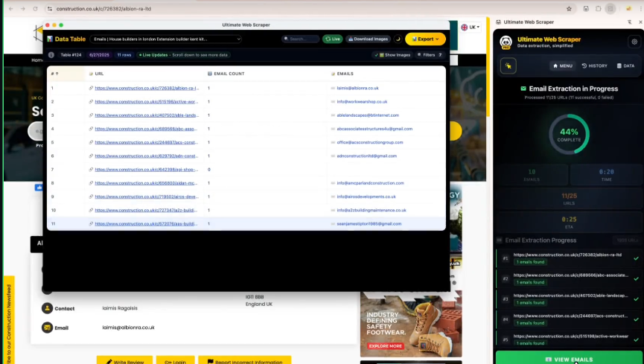The image size is (644, 364).
Task: Select progress item #4 acs-construct
Action: click(568, 319)
